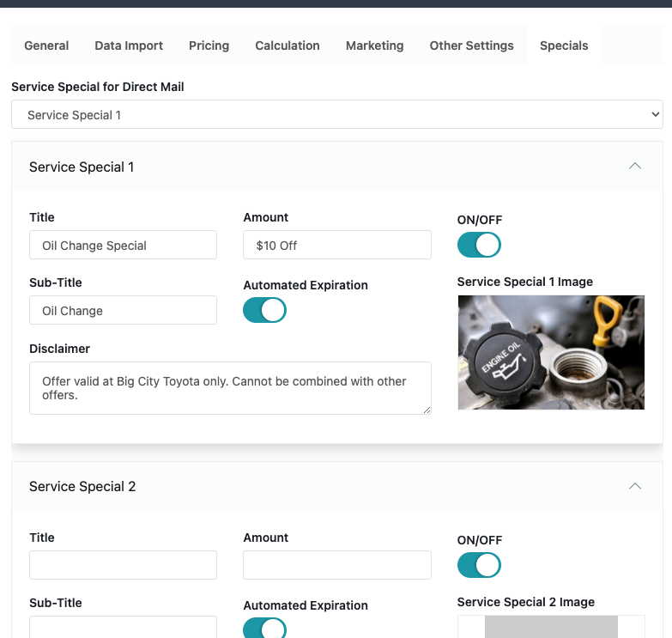Image resolution: width=672 pixels, height=638 pixels.
Task: Select the Calculation tab
Action: point(288,46)
